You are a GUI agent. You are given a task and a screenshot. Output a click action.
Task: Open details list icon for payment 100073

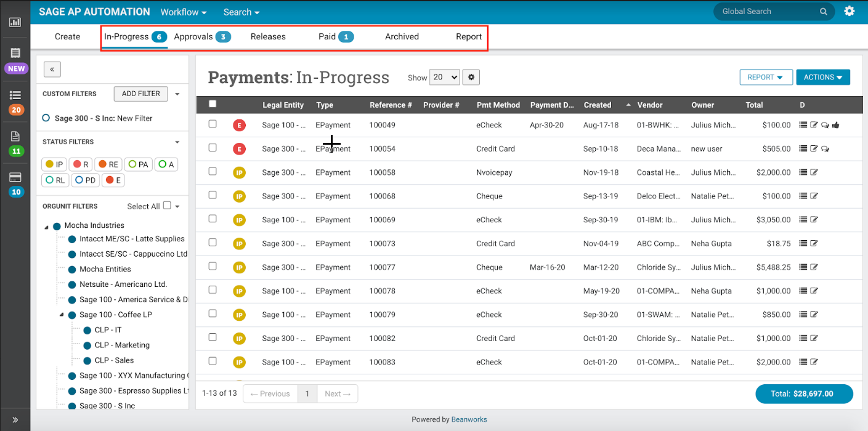[803, 244]
